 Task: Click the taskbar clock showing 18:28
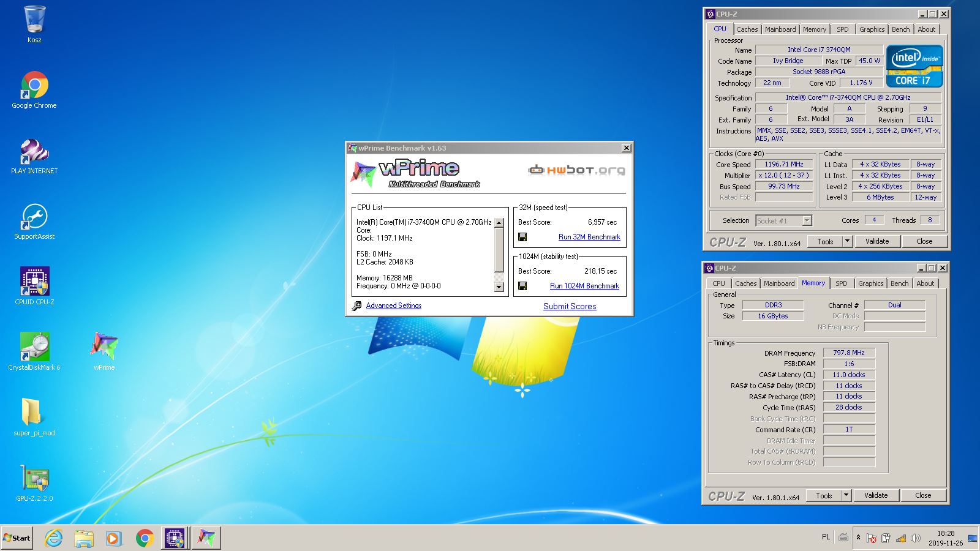tap(946, 538)
